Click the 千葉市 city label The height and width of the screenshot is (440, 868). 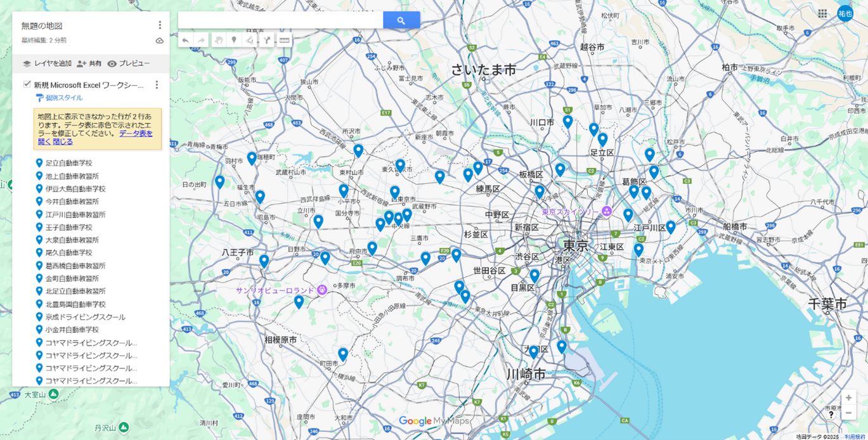pyautogui.click(x=827, y=304)
